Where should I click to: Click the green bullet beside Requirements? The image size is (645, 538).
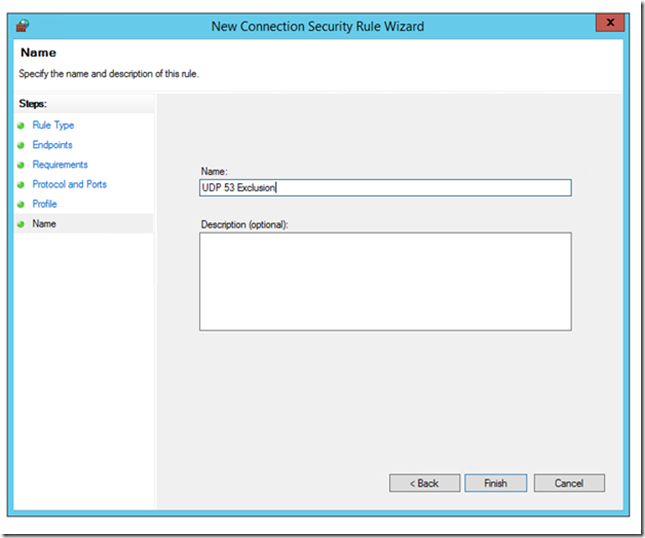21,165
